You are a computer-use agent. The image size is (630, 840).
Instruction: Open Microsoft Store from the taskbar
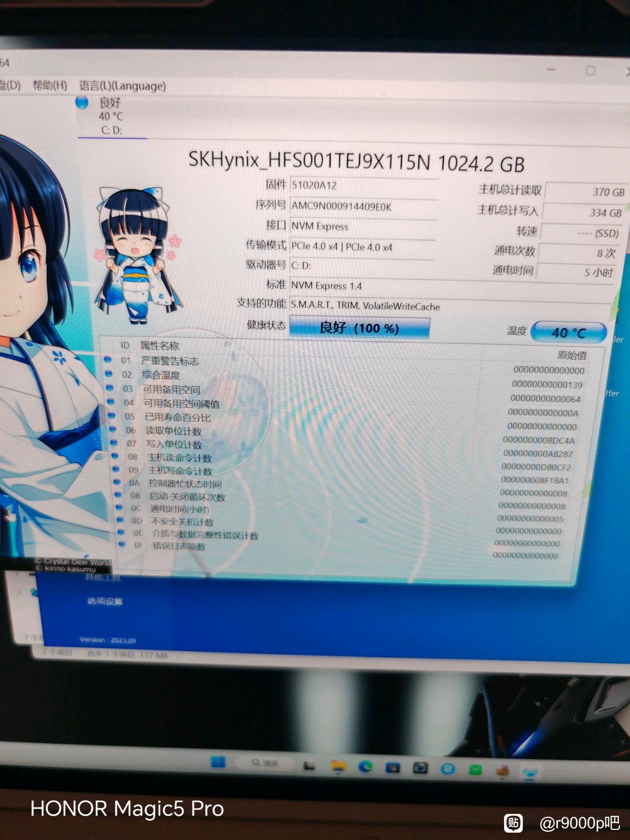click(x=393, y=768)
